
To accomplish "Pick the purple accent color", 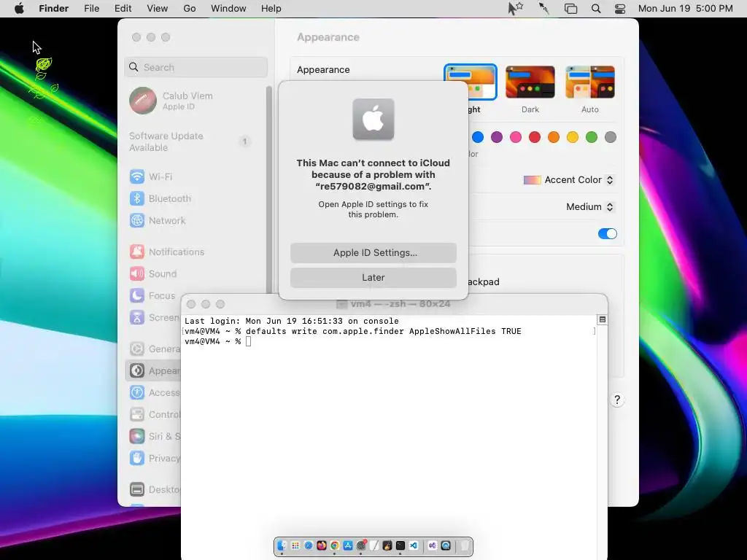I will pyautogui.click(x=497, y=138).
